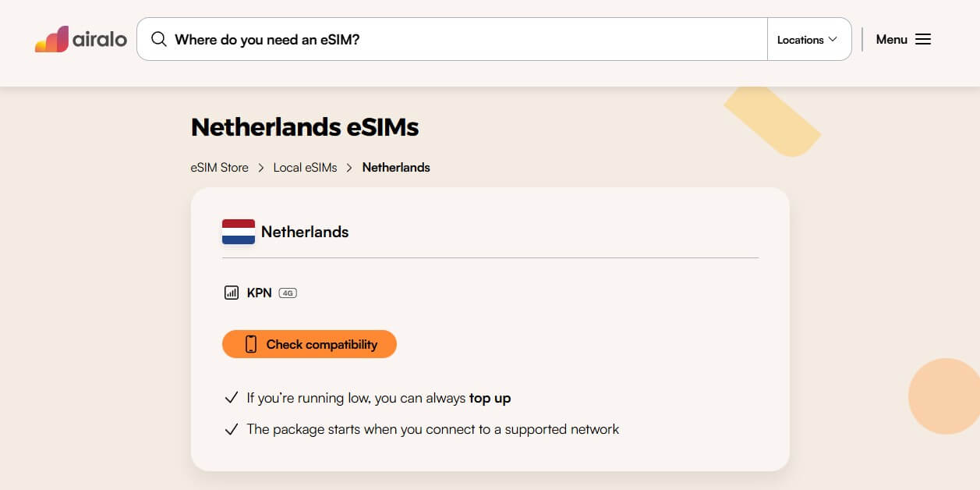Click the magnifying glass search icon
Viewport: 980px width, 490px height.
[x=158, y=38]
